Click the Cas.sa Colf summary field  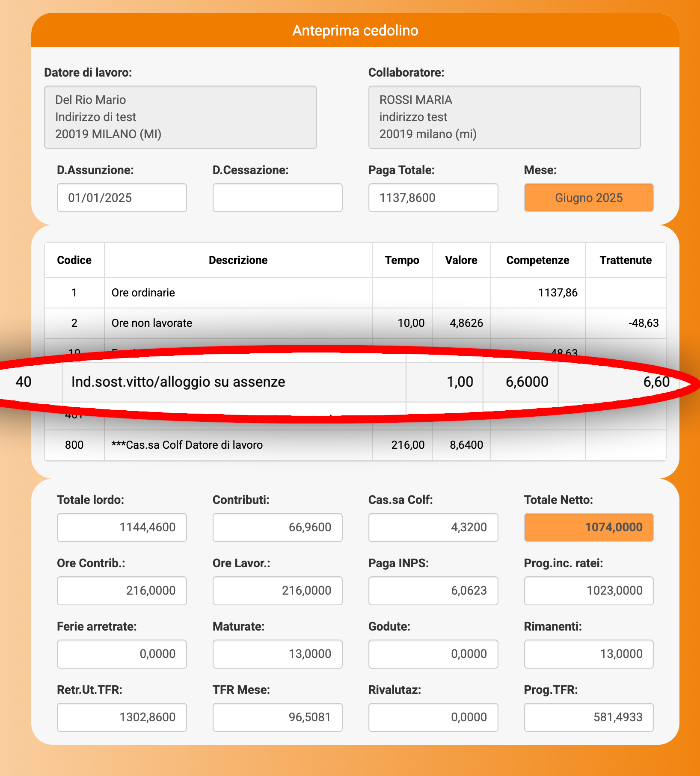433,527
